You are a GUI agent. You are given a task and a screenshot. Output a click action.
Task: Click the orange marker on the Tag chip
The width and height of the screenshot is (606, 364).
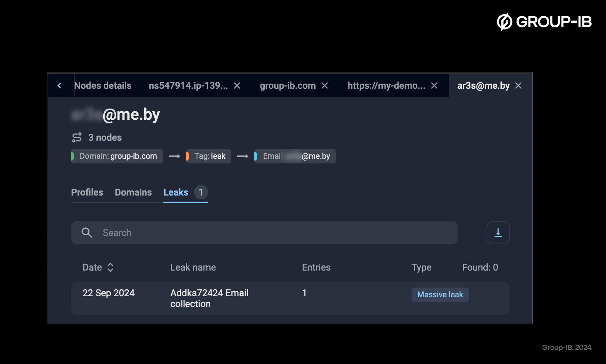[188, 156]
